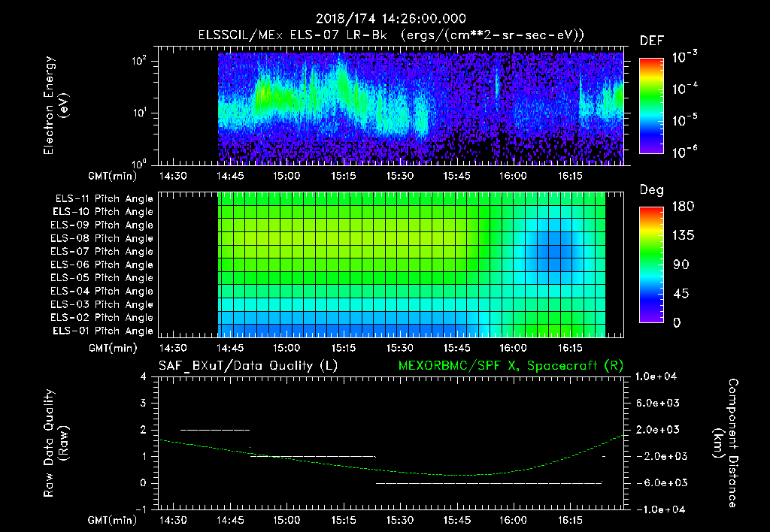Viewport: 770px width, 532px height.
Task: Click the timestamp title 2018/174 14:26:00.000
Action: pos(390,19)
